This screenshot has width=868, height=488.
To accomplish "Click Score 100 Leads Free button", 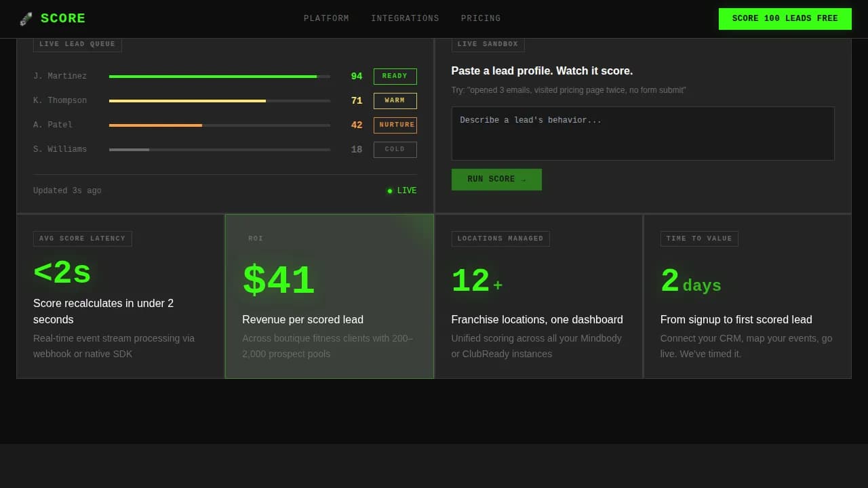I will tap(785, 19).
